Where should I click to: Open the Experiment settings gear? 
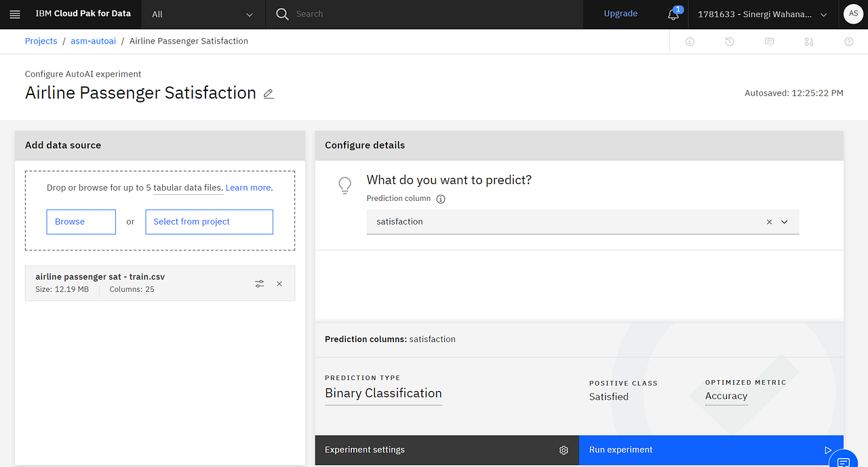[x=564, y=450]
